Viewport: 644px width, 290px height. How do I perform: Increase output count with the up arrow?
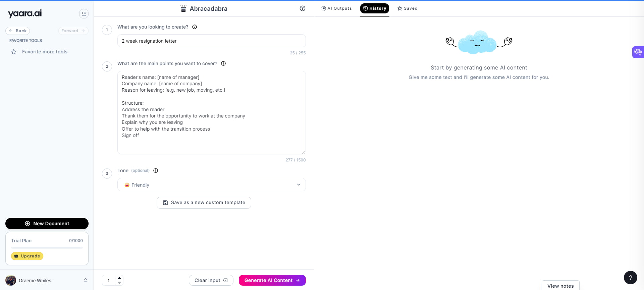coord(119,278)
